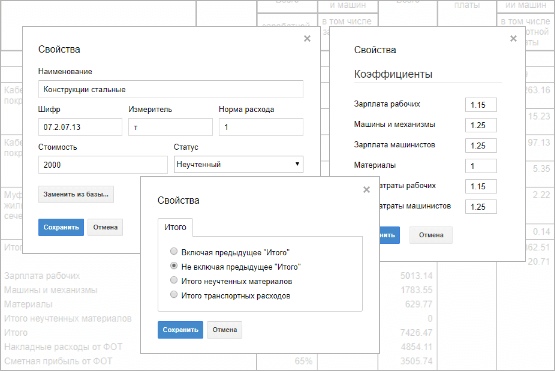Click Отмена in the Конструкции стальные dialog
This screenshot has width=555, height=371.
[x=105, y=227]
